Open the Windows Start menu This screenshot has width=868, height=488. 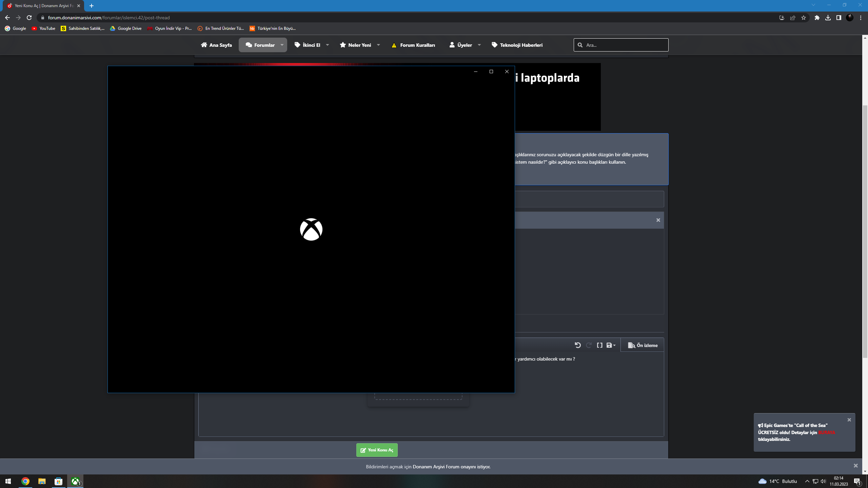[x=8, y=481]
